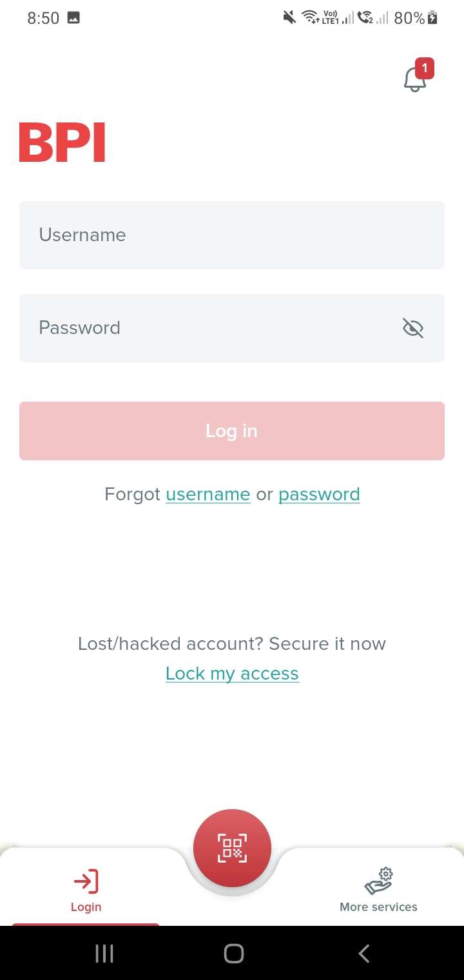Focus the Username input field

(x=232, y=235)
